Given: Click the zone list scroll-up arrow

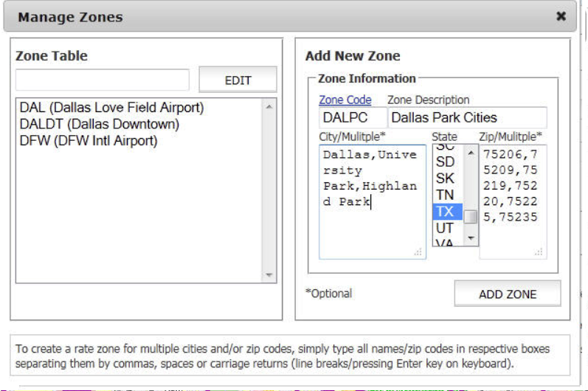Looking at the screenshot, I should 269,107.
